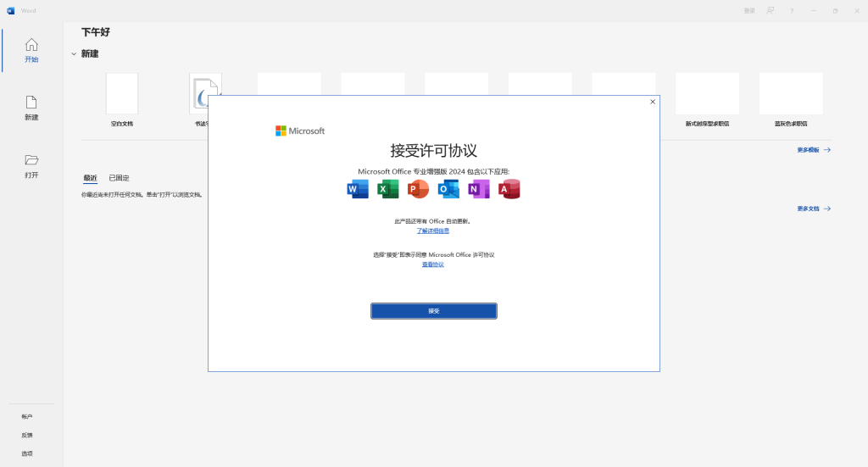Open the 更多模板 more templates link
Viewport: 868px width, 467px height.
coord(814,150)
